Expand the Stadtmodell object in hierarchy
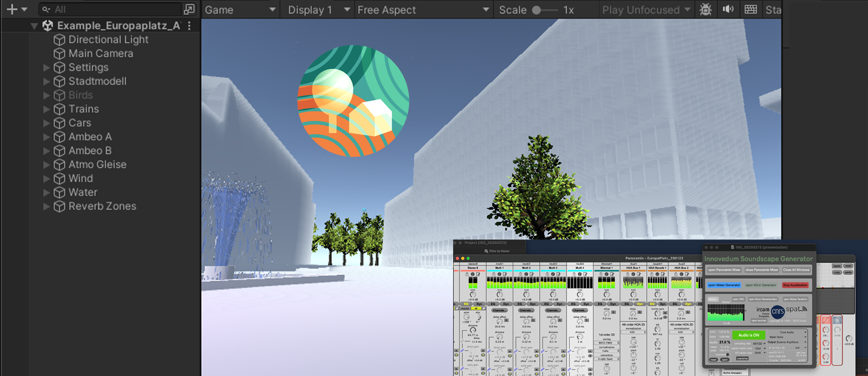Viewport: 868px width, 376px height. click(47, 82)
